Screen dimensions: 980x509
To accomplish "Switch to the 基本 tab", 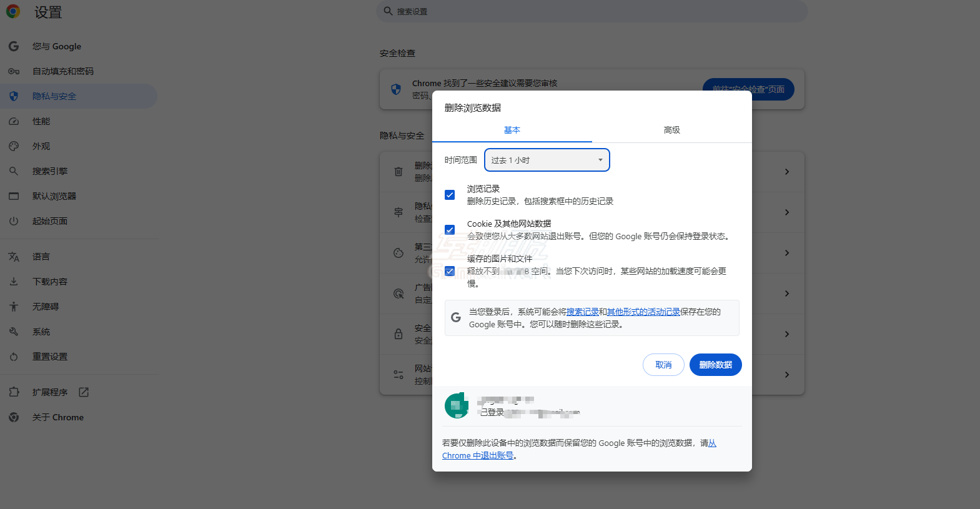I will click(x=512, y=130).
